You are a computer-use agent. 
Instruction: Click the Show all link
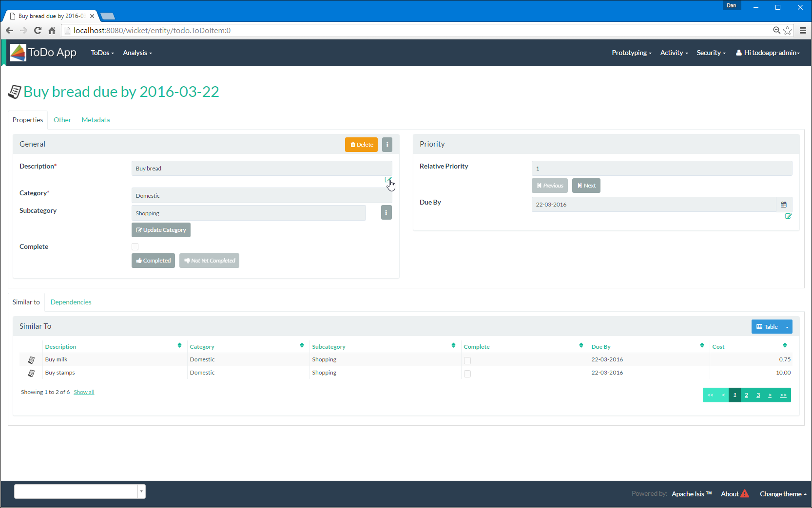click(x=84, y=392)
